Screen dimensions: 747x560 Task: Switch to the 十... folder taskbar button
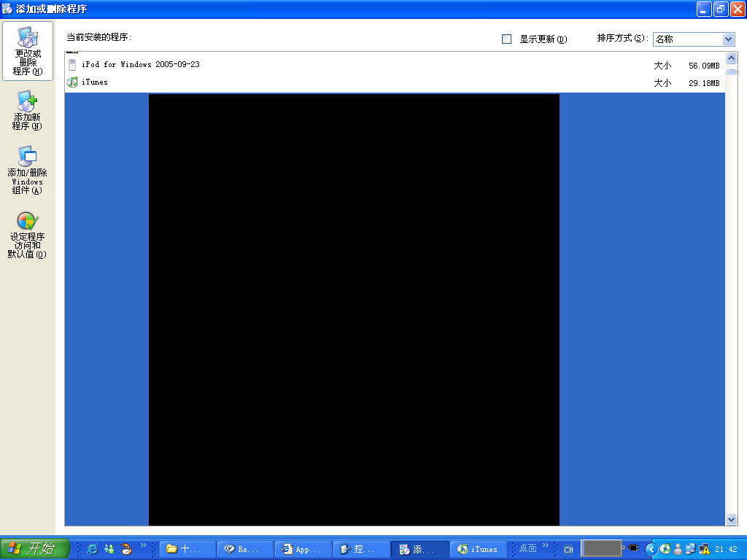(x=187, y=549)
